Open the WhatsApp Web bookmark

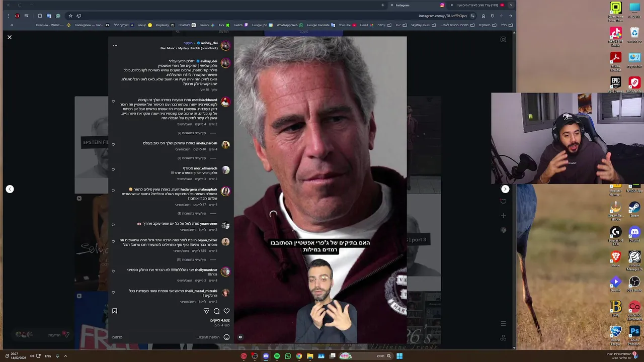[x=290, y=25]
